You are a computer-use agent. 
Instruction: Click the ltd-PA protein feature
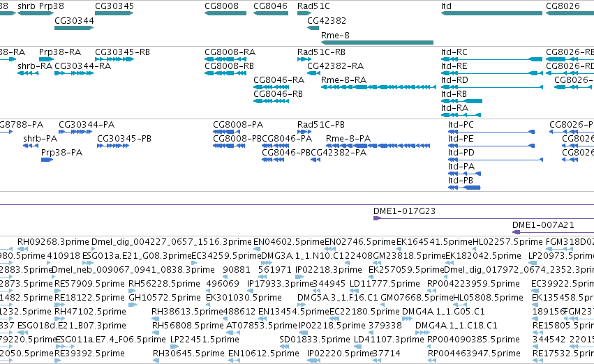(464, 174)
